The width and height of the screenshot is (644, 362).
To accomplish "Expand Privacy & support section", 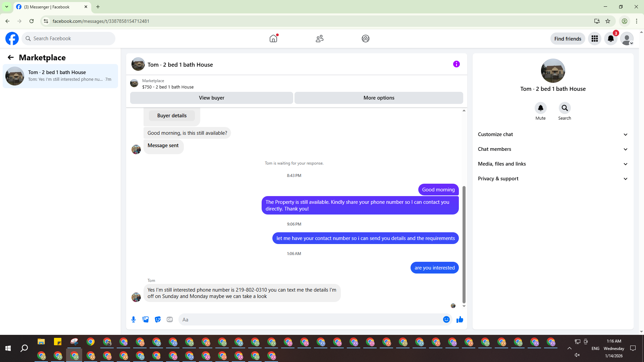I will [552, 179].
